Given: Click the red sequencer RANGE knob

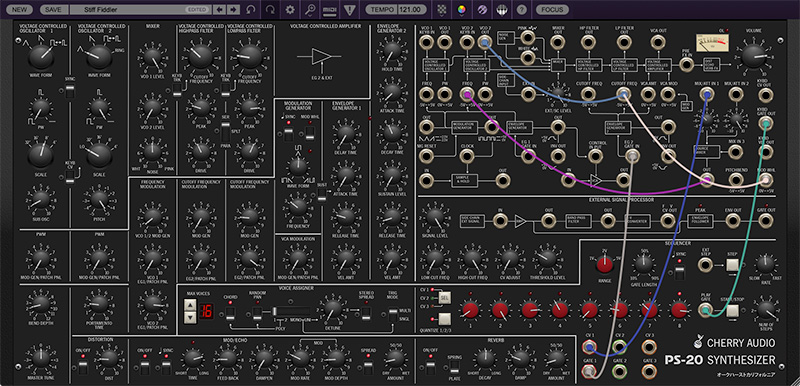Looking at the screenshot, I should click(x=605, y=264).
